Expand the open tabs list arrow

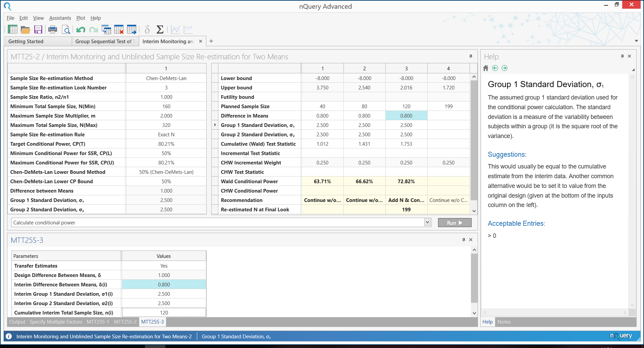click(636, 41)
